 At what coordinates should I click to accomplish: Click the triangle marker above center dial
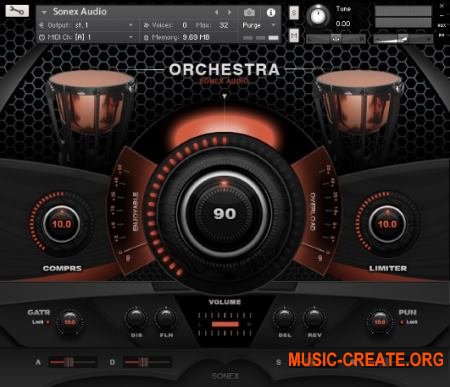coord(225,97)
